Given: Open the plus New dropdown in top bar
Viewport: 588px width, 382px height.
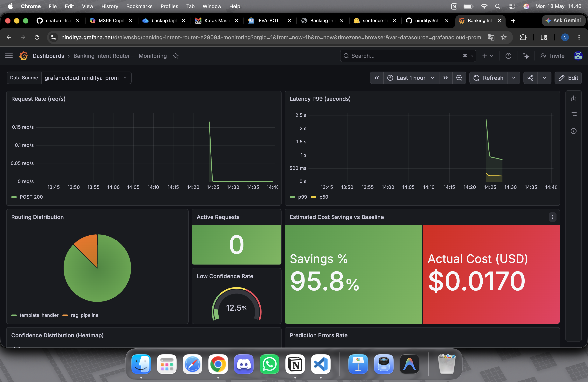Looking at the screenshot, I should pyautogui.click(x=487, y=56).
